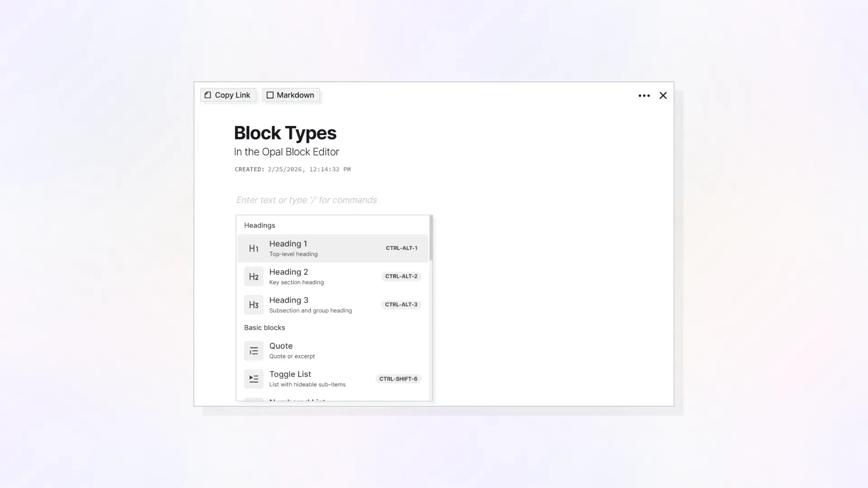
Task: Click the Quote block icon
Action: [x=254, y=351]
